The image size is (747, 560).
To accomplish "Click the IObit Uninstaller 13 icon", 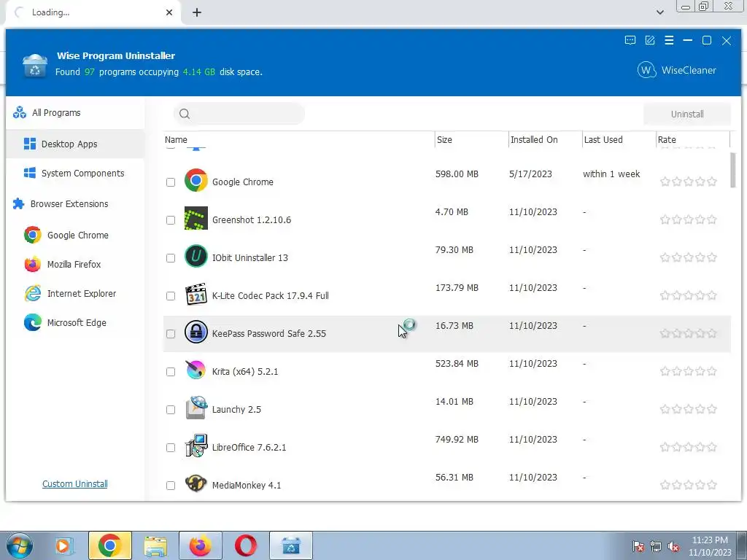I will point(196,256).
